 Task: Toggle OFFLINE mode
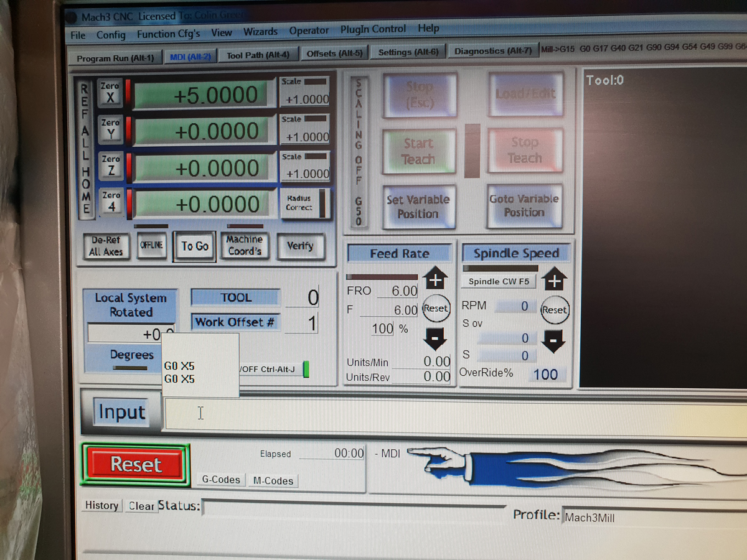151,245
